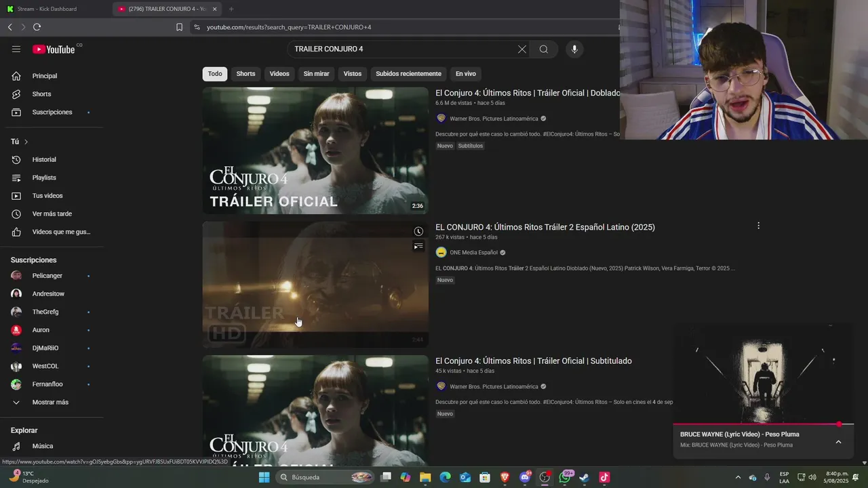The image size is (868, 488).
Task: Open El Conjuro 4 Tráiler Oficial Doblado title
Action: pyautogui.click(x=528, y=93)
